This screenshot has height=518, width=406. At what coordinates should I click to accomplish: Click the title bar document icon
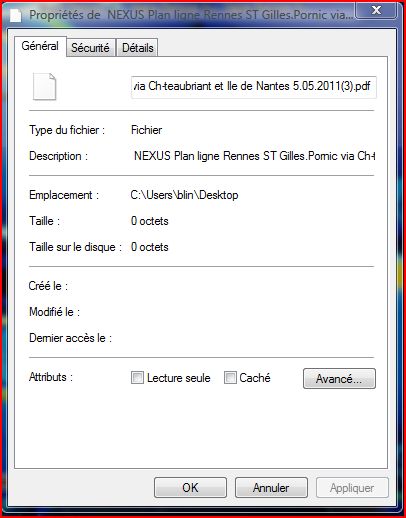(15, 15)
